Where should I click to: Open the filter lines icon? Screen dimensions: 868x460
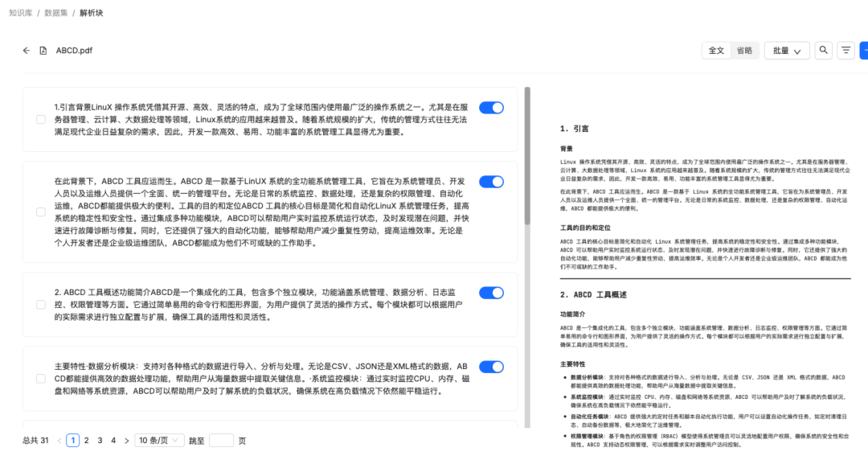pos(845,51)
